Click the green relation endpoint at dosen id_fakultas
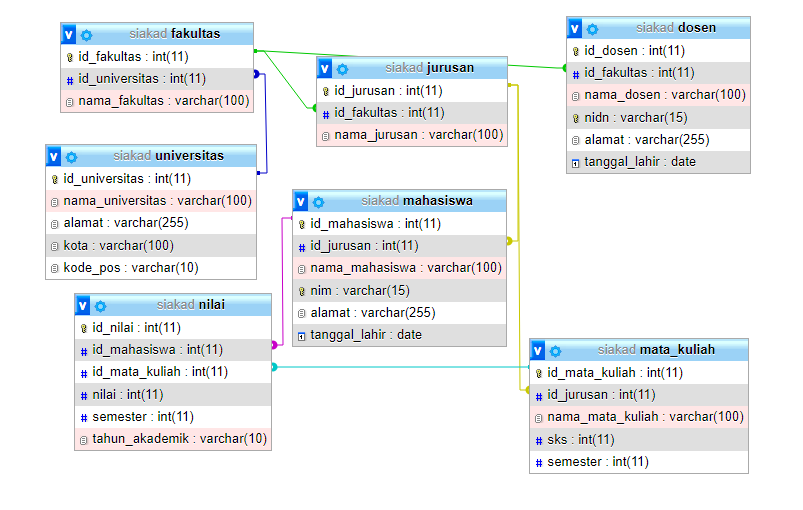The height and width of the screenshot is (510, 803). point(565,68)
